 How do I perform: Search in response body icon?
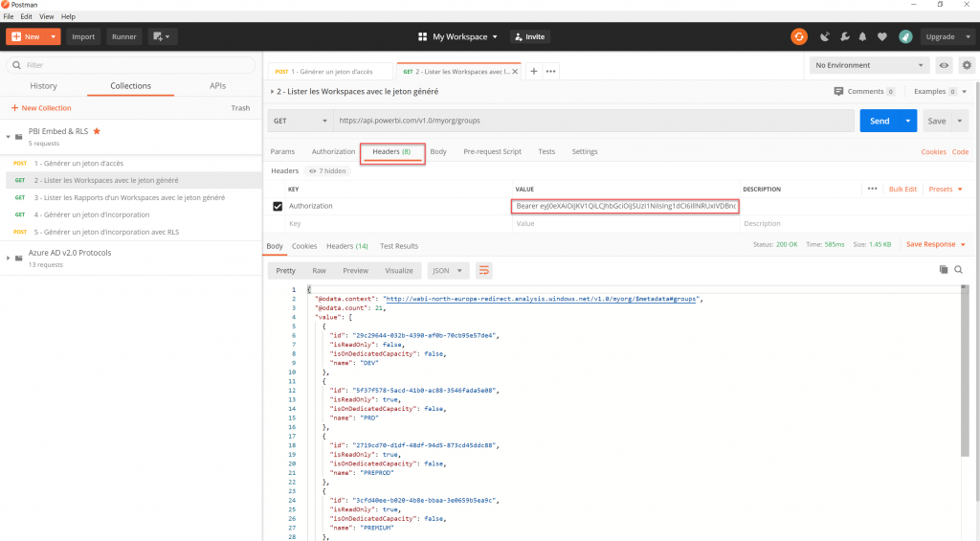[959, 270]
